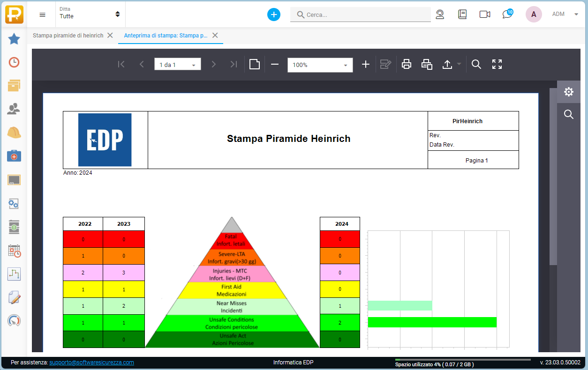Open the 100% zoom level dropdown
The height and width of the screenshot is (370, 588).
click(320, 65)
